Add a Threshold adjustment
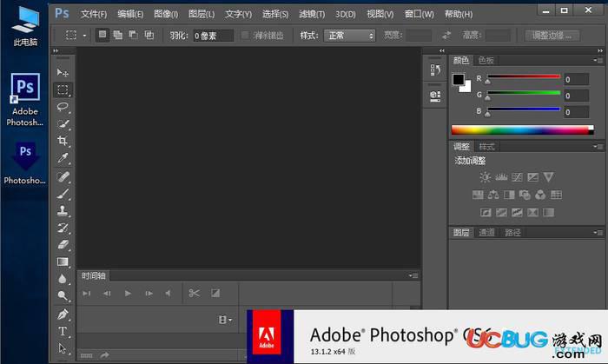Viewport: 608px width, 364px height. click(517, 213)
